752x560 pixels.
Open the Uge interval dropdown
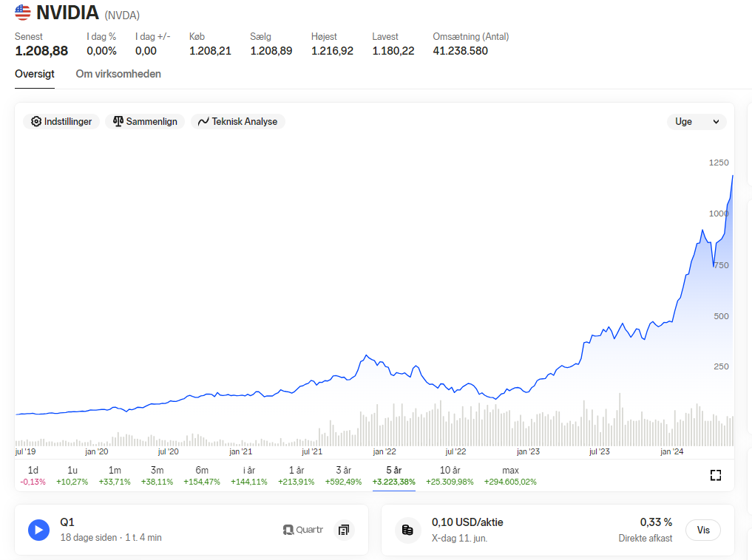(x=697, y=122)
